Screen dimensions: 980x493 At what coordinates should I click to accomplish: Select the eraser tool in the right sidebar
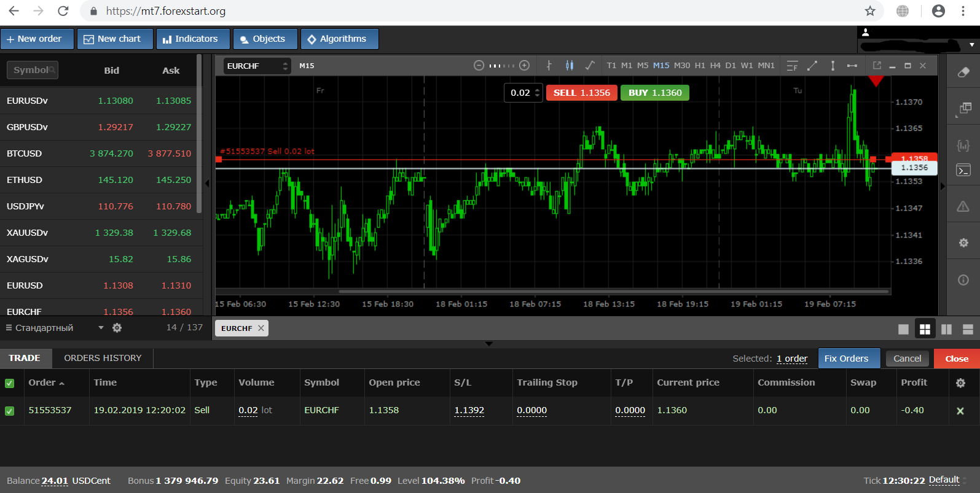(x=963, y=72)
